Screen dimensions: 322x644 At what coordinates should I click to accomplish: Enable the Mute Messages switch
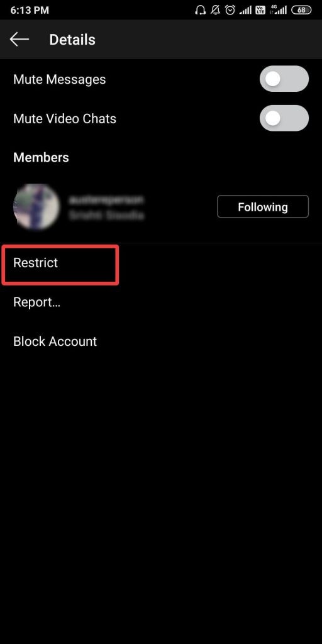point(284,79)
